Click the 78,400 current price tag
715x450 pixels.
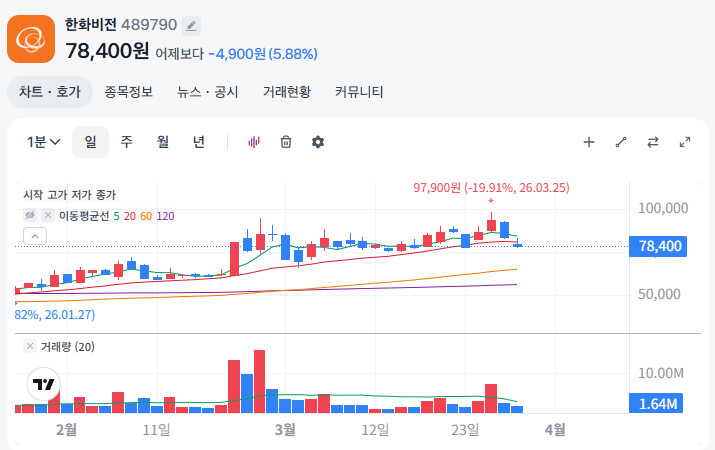coord(658,246)
